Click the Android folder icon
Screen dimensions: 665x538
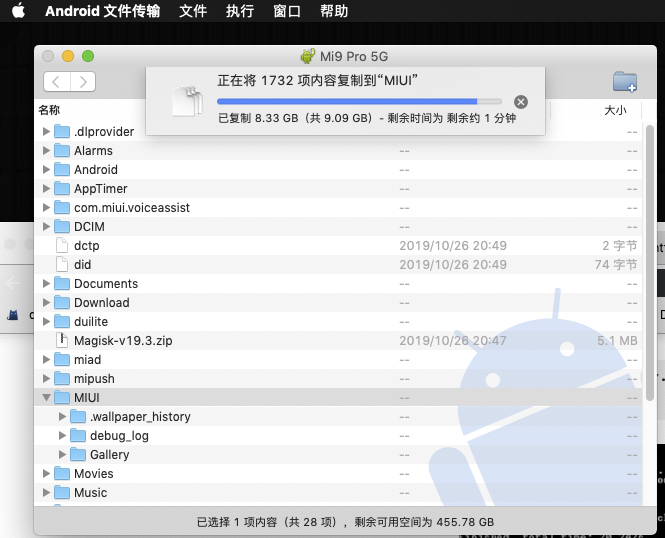(x=62, y=170)
